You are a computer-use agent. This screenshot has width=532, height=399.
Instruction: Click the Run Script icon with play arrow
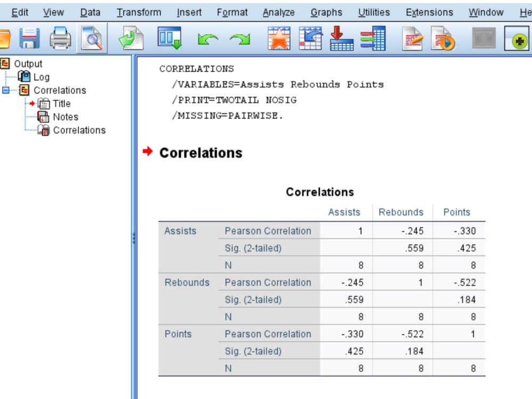(x=443, y=38)
